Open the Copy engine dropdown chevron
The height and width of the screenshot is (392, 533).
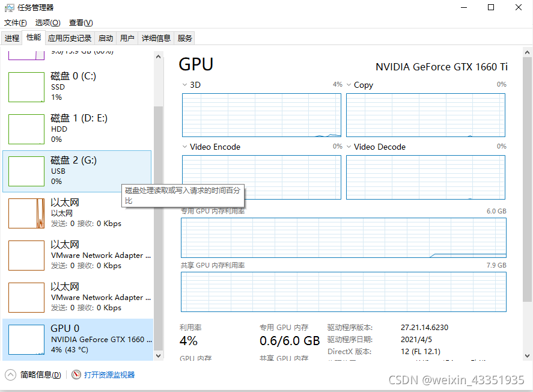click(x=349, y=85)
